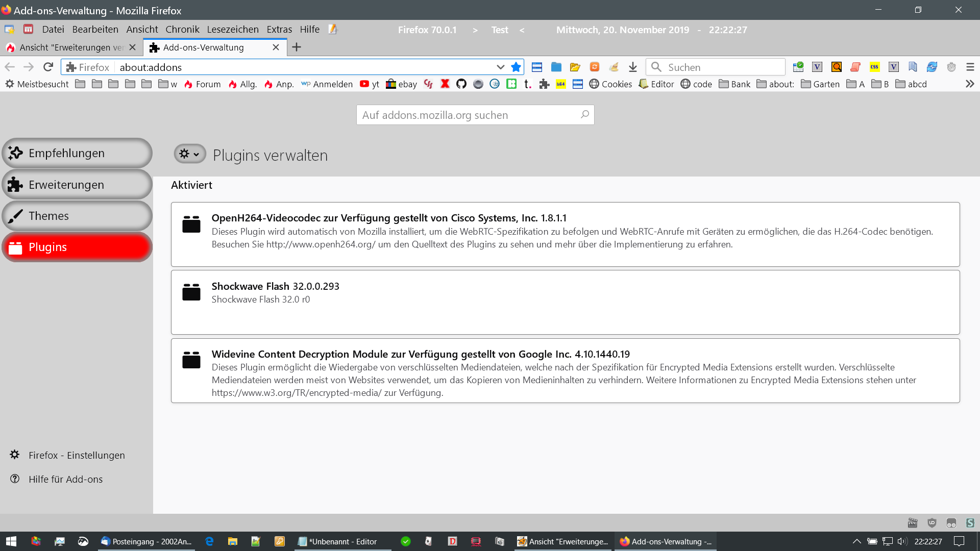This screenshot has height=551, width=980.
Task: Open the Chronik menu
Action: [182, 29]
